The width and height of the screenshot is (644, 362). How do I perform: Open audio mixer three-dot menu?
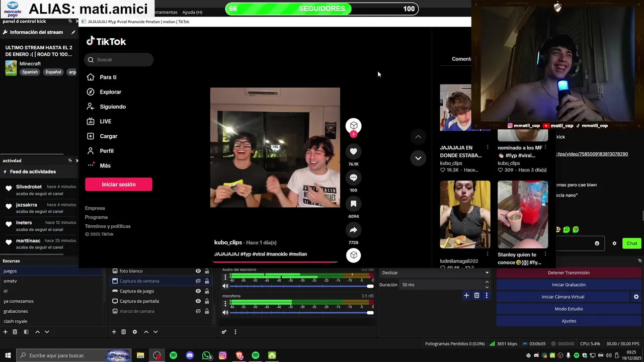click(x=235, y=332)
